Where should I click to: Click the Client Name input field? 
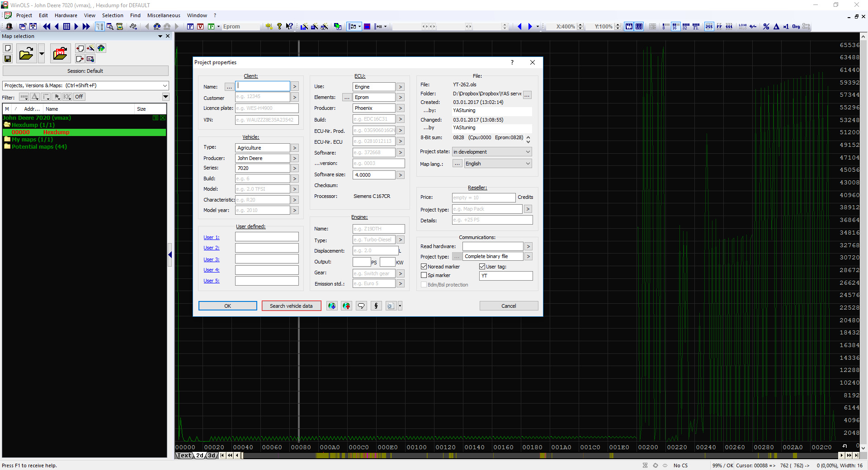[263, 86]
